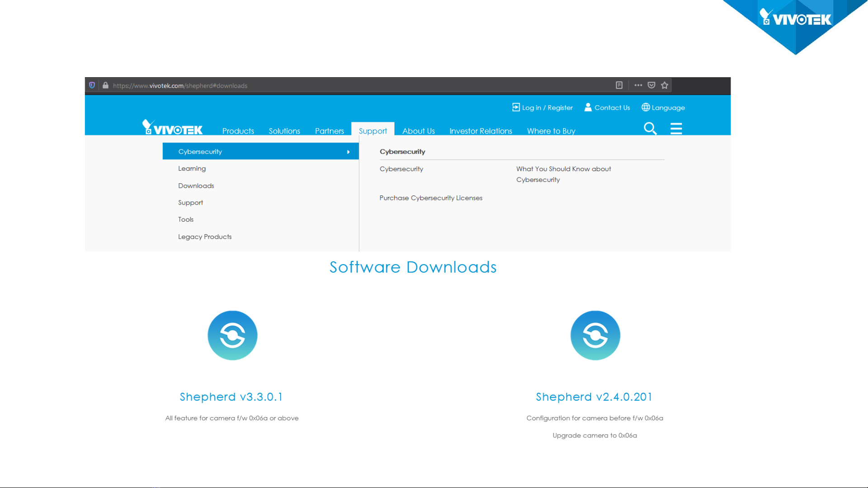Open the Products menu
868x488 pixels.
pyautogui.click(x=238, y=131)
